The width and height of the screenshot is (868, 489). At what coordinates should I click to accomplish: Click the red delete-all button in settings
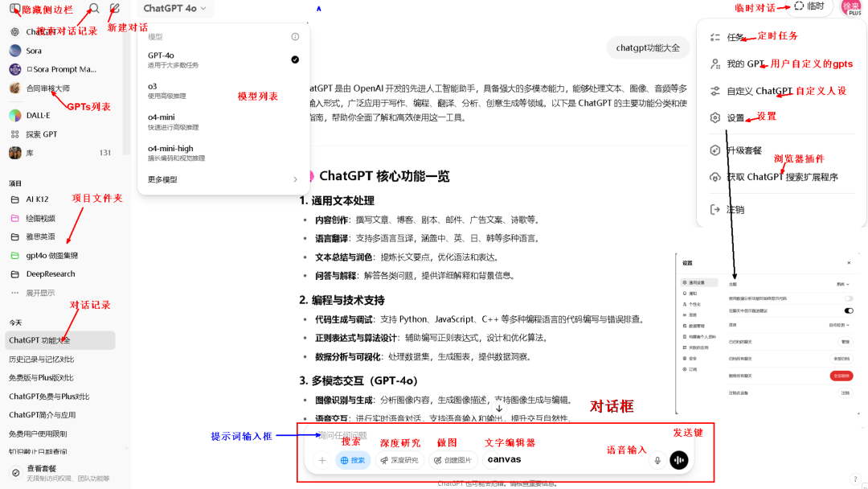point(841,376)
